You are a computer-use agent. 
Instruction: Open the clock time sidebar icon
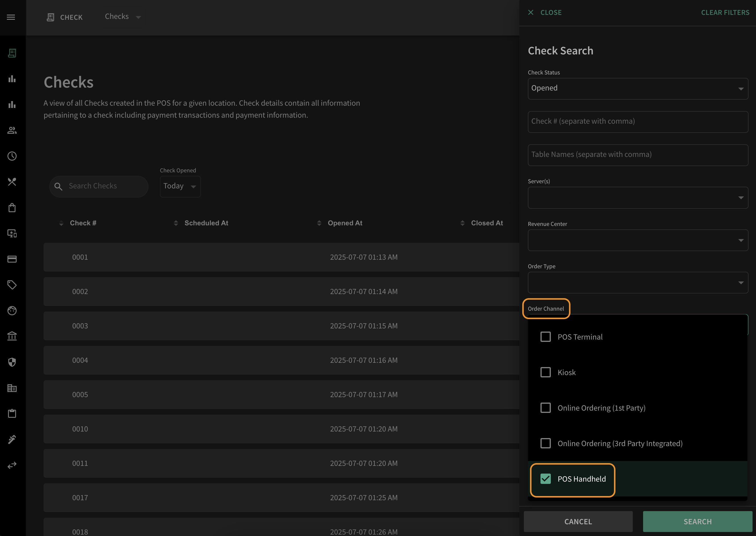coord(12,156)
